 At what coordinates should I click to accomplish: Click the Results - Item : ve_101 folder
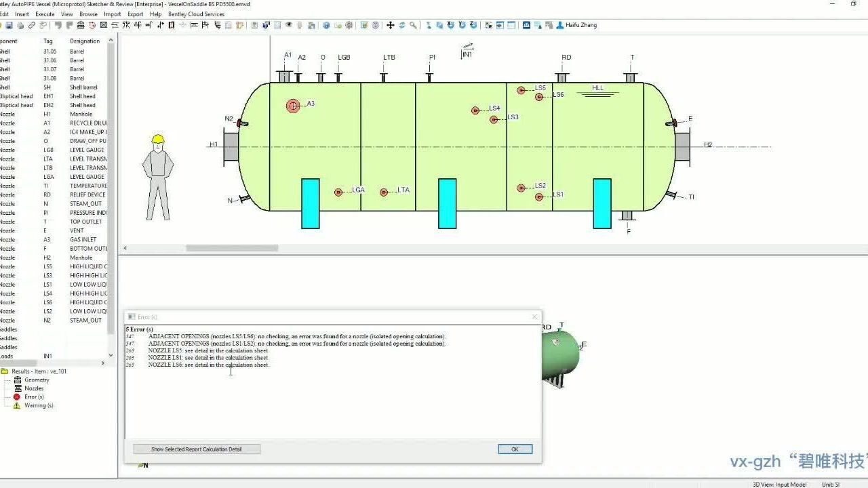click(x=39, y=371)
